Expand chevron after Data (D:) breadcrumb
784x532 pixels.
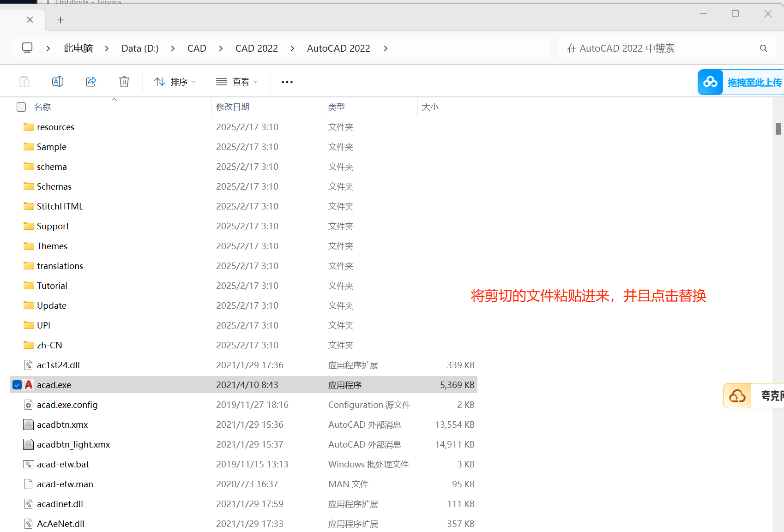pyautogui.click(x=173, y=48)
